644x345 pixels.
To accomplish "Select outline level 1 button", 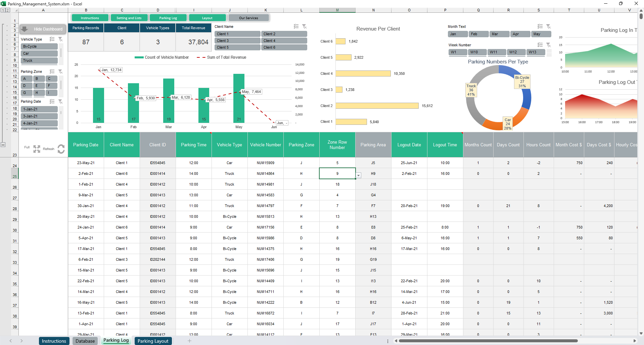I will click(3, 10).
